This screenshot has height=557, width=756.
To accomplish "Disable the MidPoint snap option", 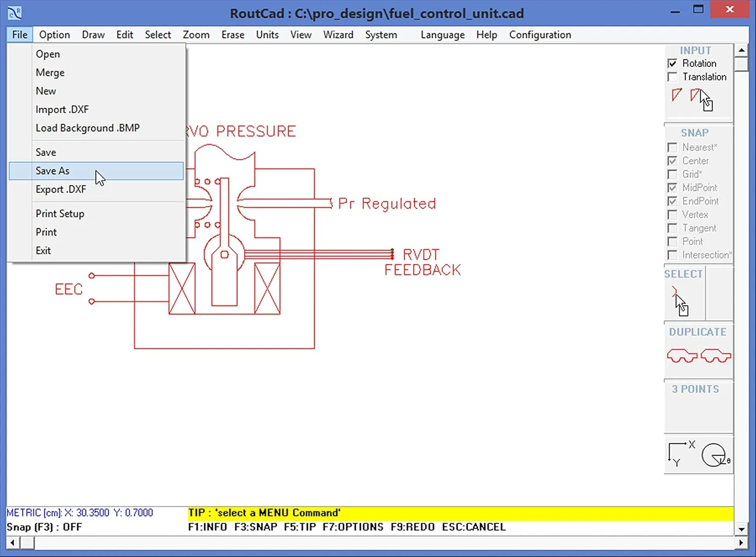I will [x=673, y=187].
